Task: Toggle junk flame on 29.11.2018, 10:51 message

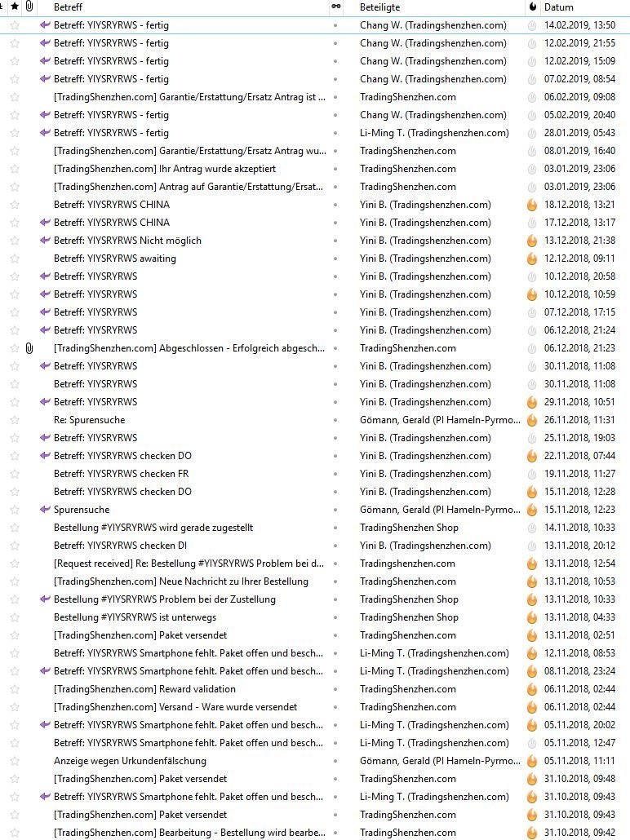Action: point(532,402)
